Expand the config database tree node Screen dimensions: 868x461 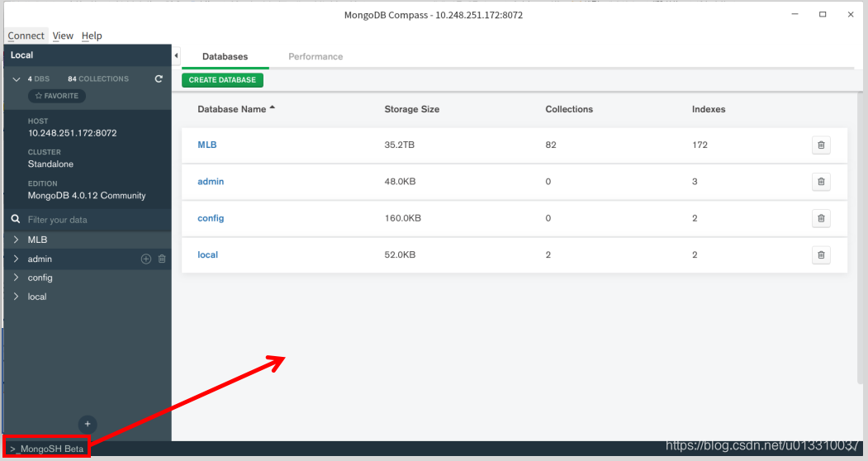click(16, 278)
